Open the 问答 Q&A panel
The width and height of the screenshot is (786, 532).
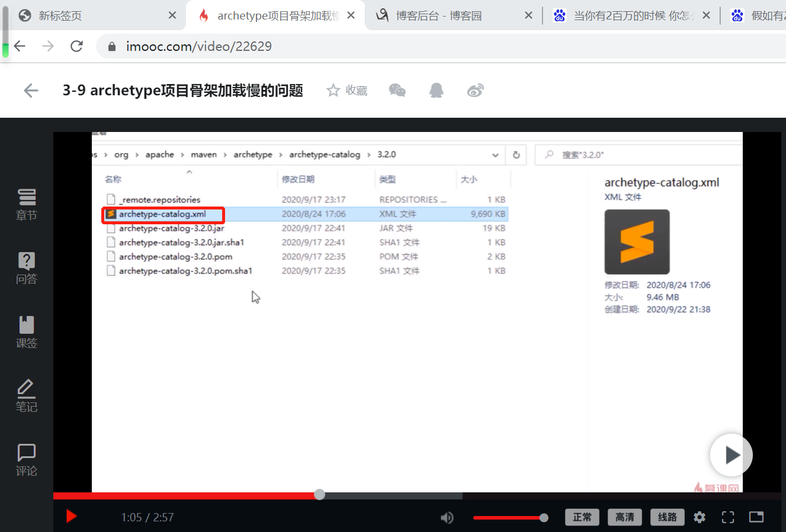point(27,269)
